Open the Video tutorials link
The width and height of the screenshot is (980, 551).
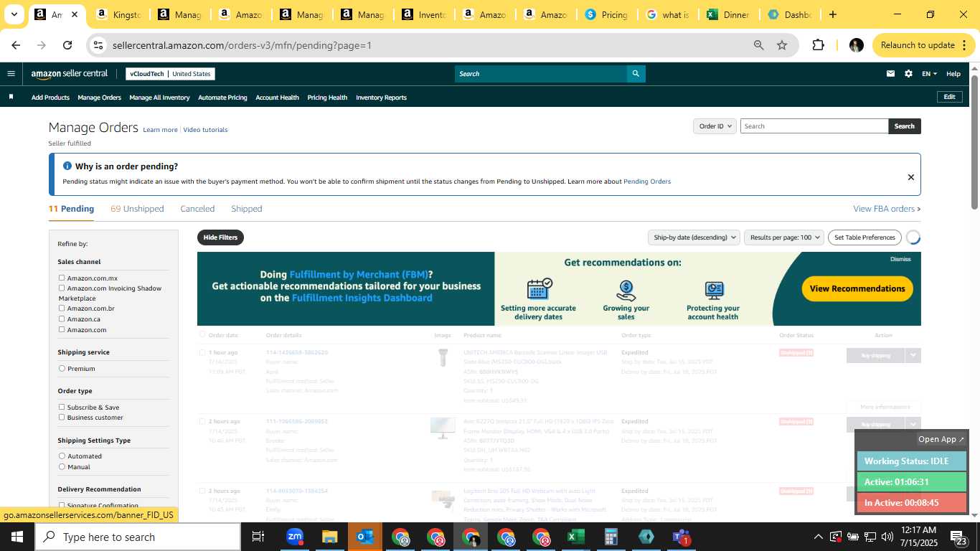coord(205,130)
